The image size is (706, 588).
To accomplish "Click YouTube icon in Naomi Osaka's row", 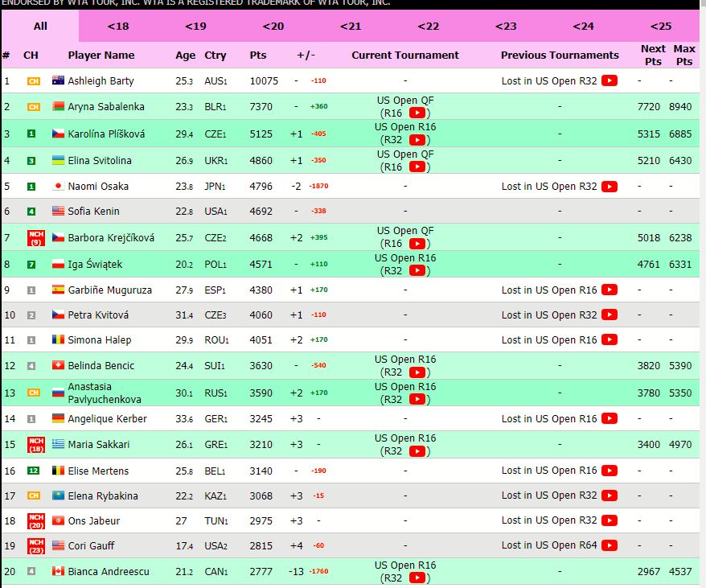I will point(610,186).
